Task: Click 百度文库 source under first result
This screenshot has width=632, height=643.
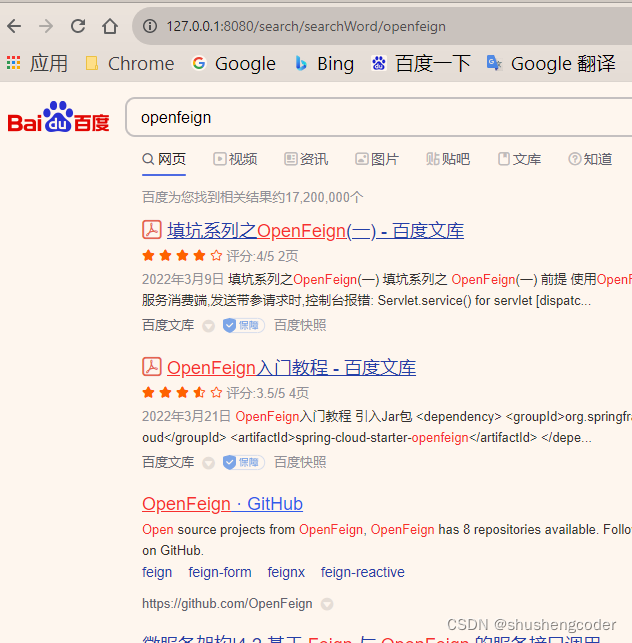Action: coord(168,325)
